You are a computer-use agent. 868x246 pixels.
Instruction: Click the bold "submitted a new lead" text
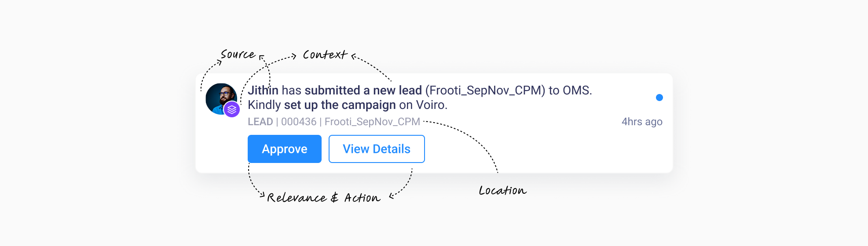tap(363, 90)
